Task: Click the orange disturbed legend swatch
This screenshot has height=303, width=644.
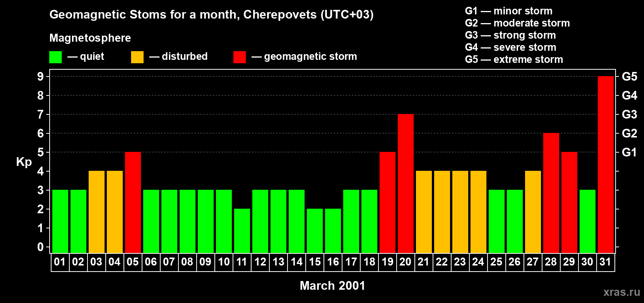Action: (x=138, y=57)
